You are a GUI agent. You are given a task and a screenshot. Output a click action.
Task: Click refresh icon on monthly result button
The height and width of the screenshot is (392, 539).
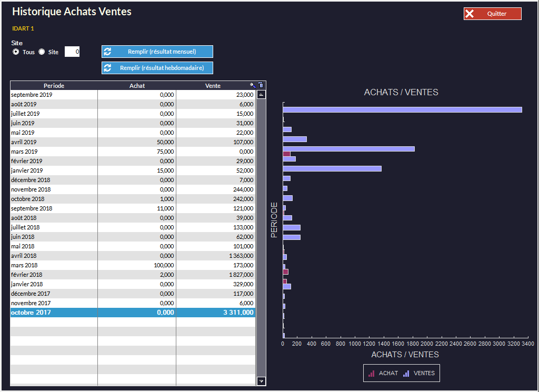tap(108, 52)
